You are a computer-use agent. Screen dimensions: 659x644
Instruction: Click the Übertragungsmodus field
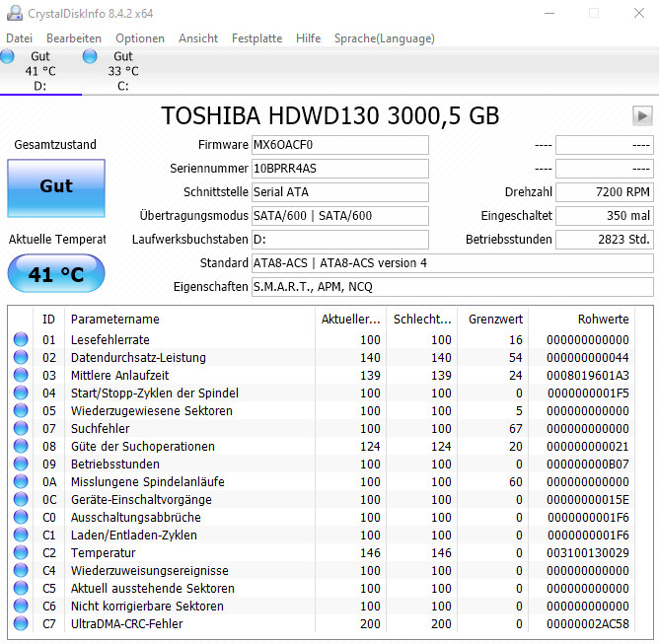[340, 216]
